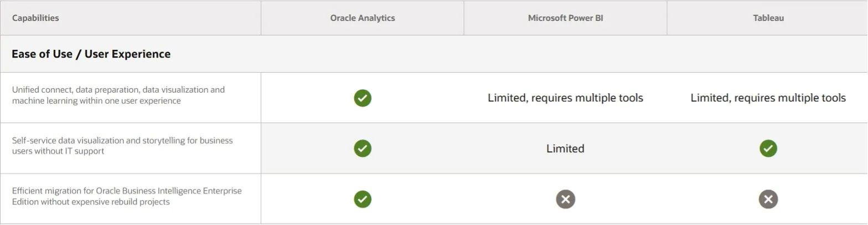Click the 'Unified connect, data preparation' capability text

click(x=118, y=95)
